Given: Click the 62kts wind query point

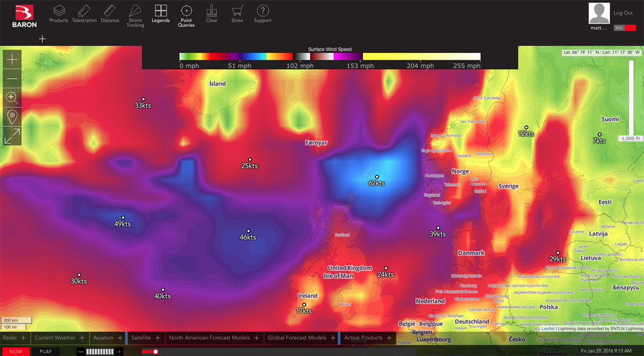Looking at the screenshot, I should (x=377, y=177).
